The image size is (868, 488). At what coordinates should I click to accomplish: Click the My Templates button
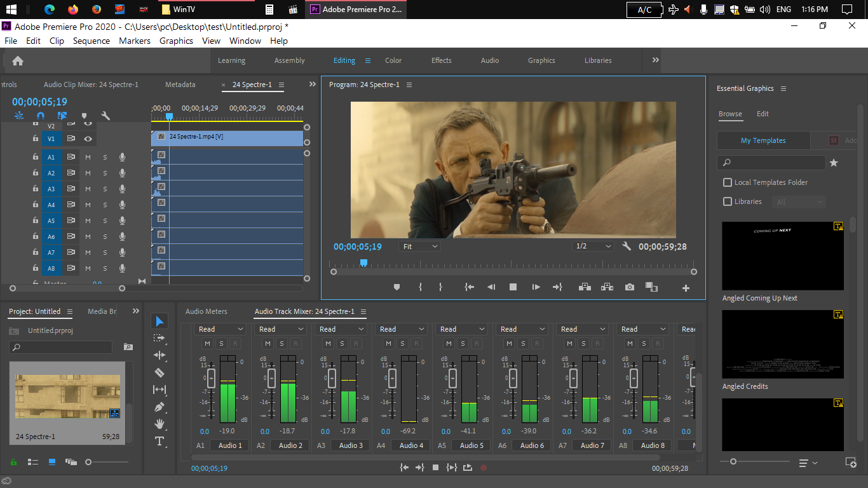pyautogui.click(x=763, y=140)
